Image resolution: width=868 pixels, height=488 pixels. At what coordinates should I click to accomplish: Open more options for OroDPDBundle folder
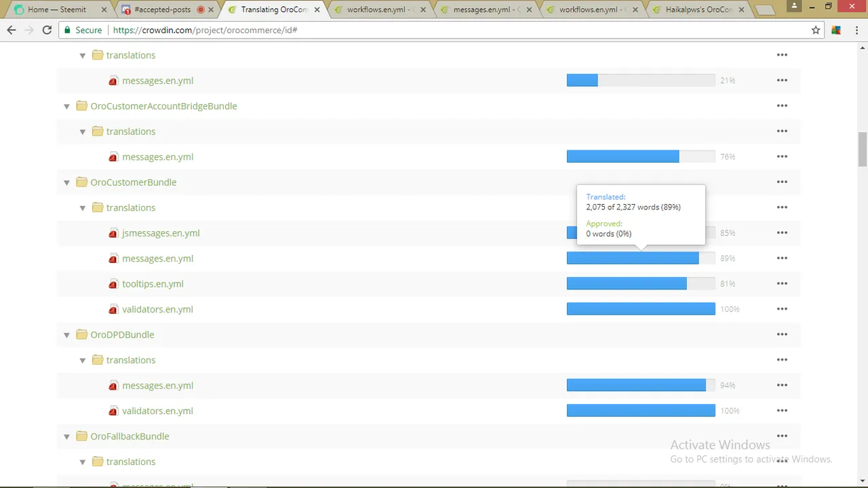(x=782, y=334)
